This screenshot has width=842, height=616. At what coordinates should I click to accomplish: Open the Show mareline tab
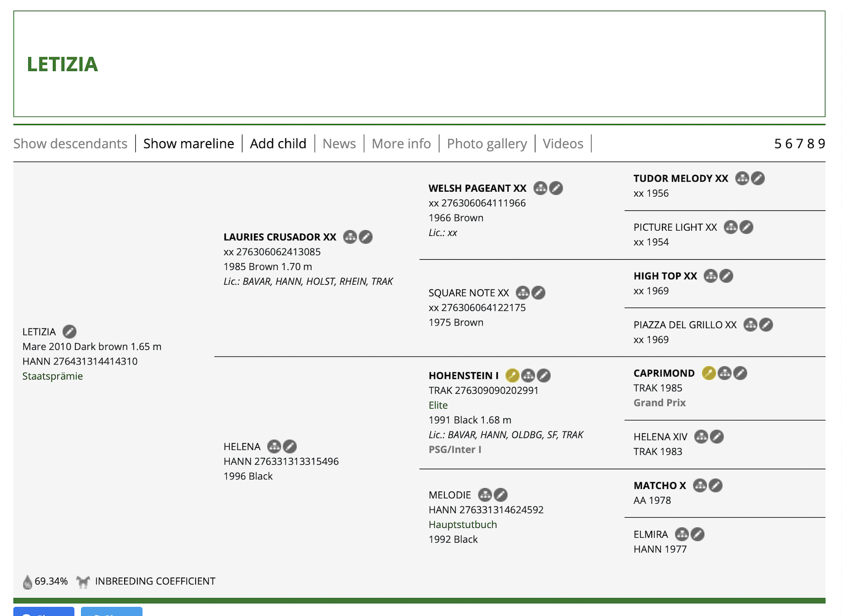(x=188, y=144)
